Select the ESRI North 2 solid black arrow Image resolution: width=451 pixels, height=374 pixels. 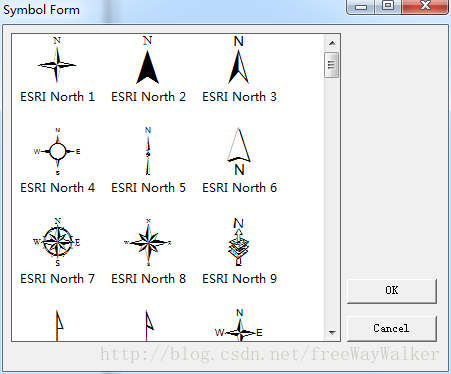point(148,60)
